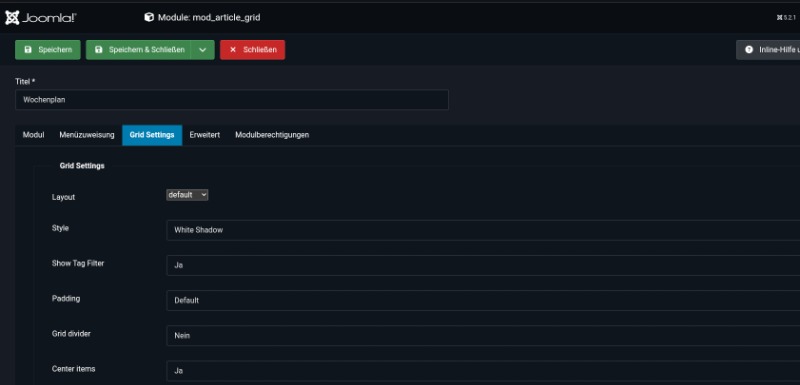Switch to the Modul tab
This screenshot has height=385, width=800.
click(34, 135)
